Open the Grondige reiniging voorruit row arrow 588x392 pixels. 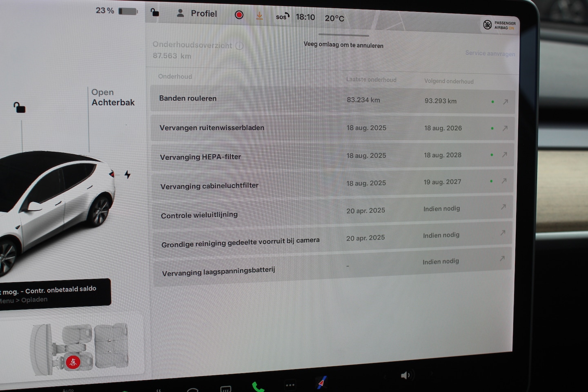tap(503, 233)
